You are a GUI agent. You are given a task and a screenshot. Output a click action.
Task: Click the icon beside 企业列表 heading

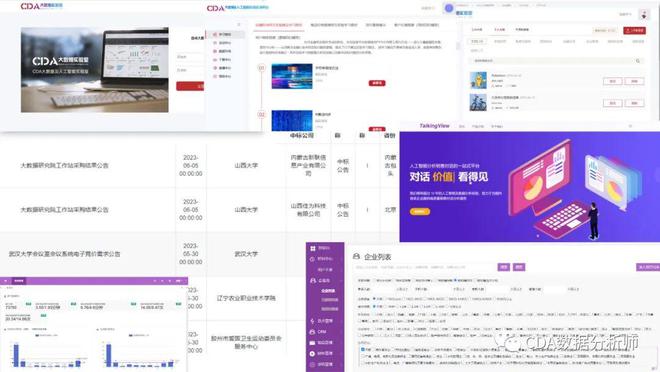point(357,256)
